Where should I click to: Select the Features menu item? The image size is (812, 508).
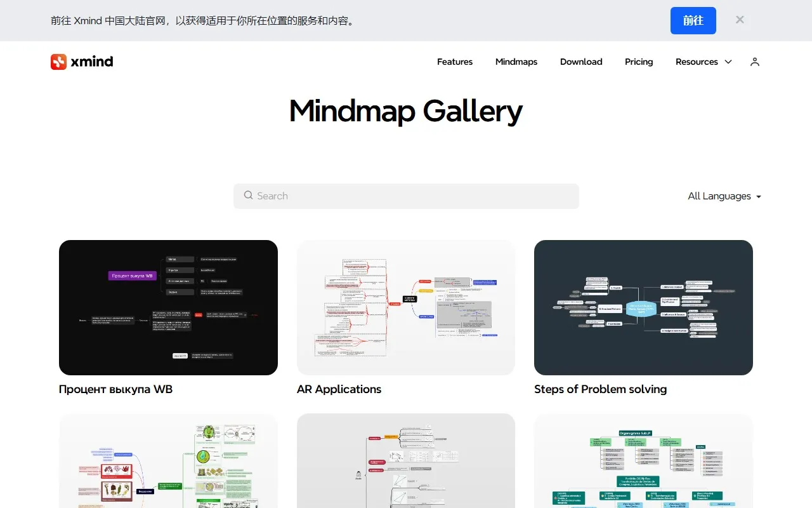pos(454,62)
